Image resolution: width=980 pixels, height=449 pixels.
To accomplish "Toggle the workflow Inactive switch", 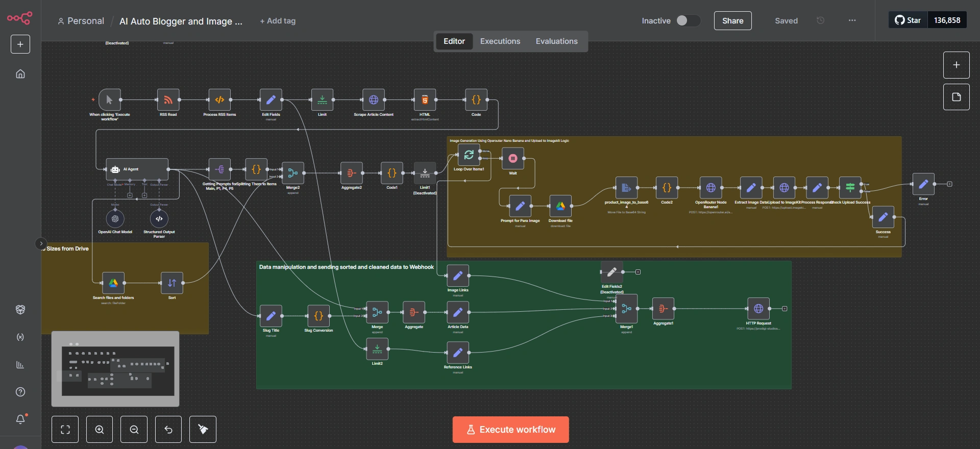I will click(688, 20).
